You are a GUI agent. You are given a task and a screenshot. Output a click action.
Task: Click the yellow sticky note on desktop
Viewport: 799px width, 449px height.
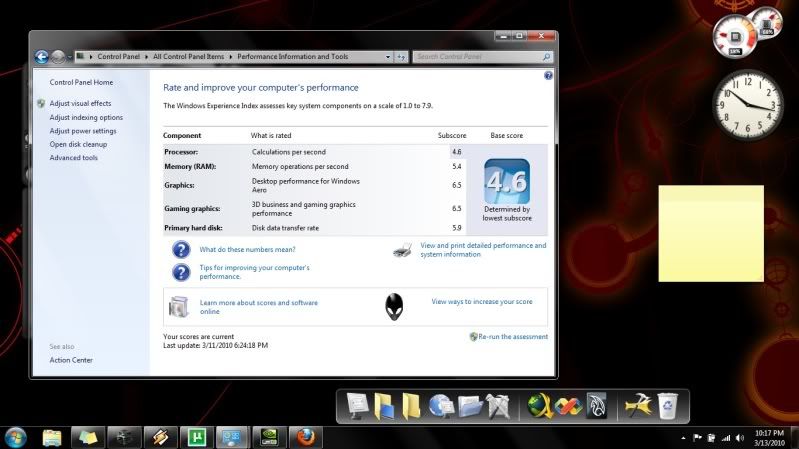pos(711,233)
